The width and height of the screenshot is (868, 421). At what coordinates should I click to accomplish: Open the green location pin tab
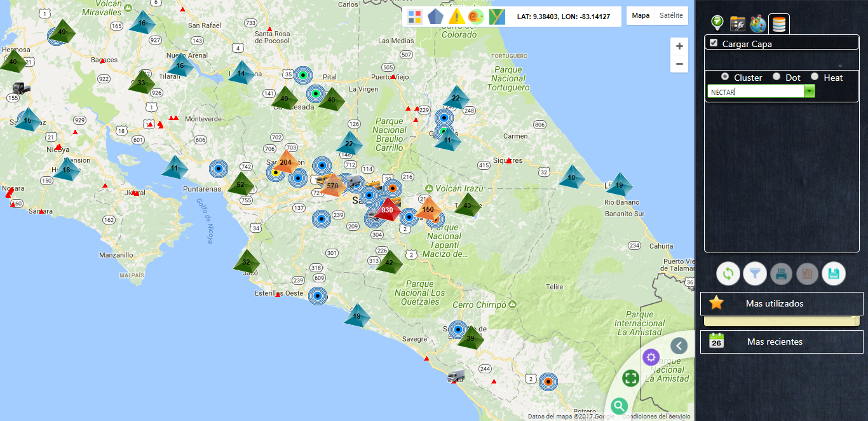717,24
